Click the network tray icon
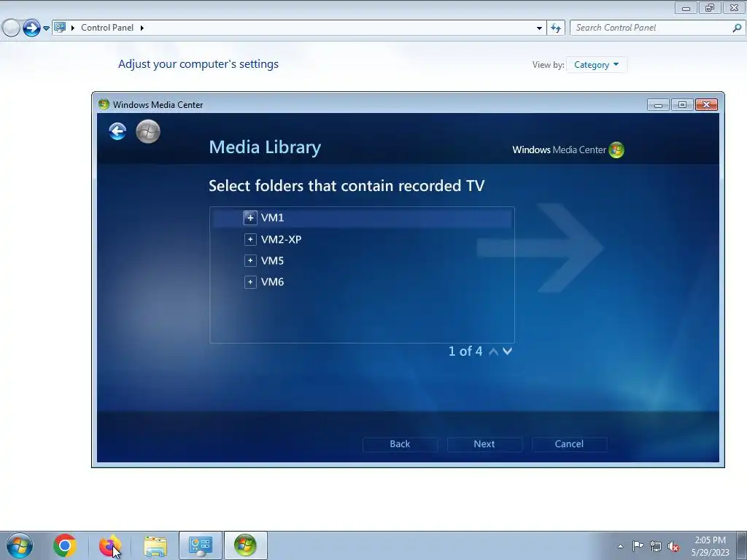This screenshot has width=747, height=560. (656, 546)
